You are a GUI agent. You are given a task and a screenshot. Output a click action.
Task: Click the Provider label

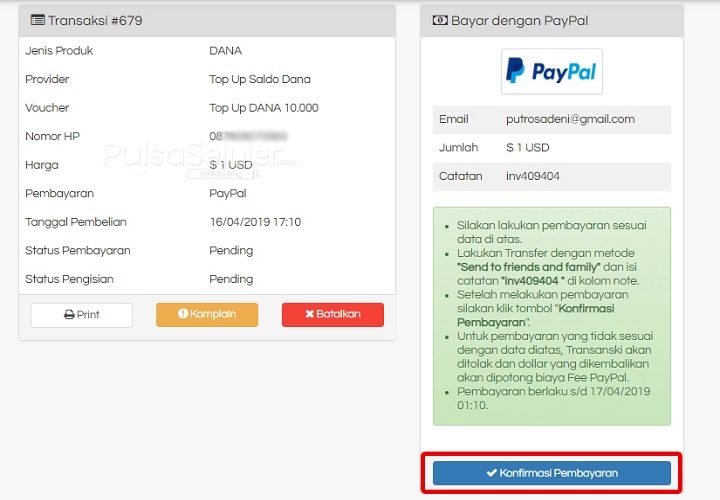coord(47,79)
